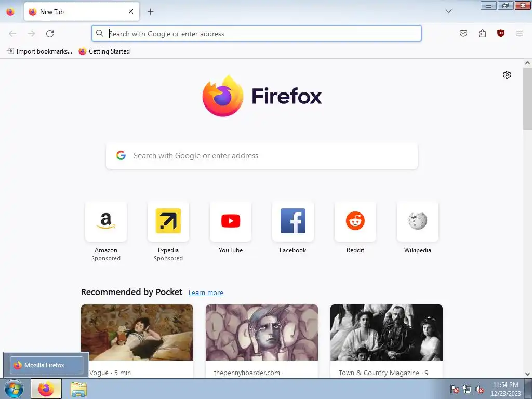This screenshot has height=399, width=532.
Task: Click the Learn more Pocket link
Action: [x=206, y=292]
